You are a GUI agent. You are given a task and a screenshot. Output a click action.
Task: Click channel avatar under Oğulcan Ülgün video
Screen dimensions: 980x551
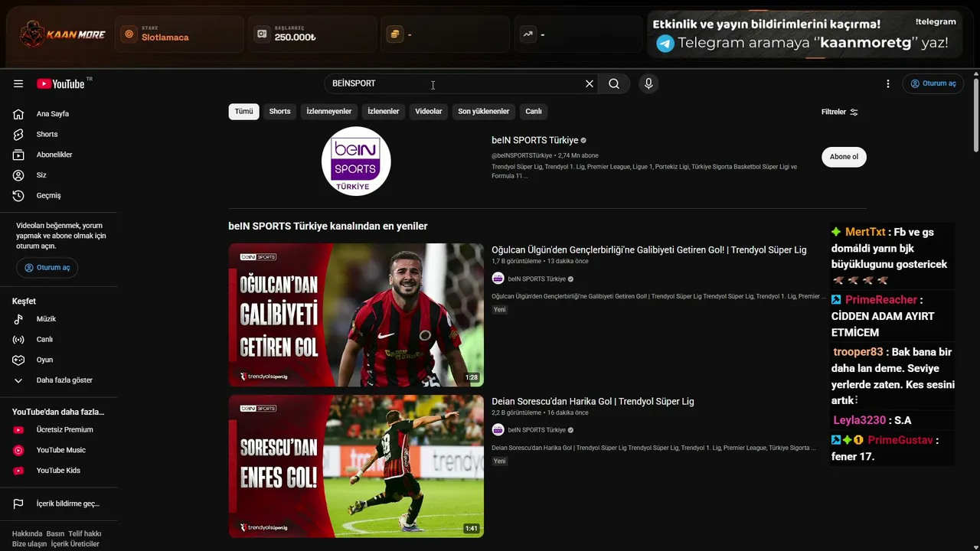pos(498,279)
